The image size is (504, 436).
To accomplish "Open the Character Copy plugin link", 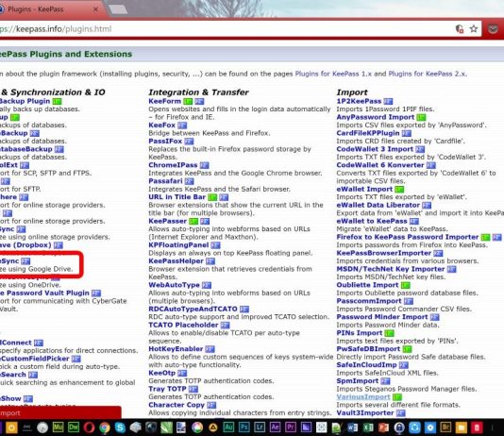I will (x=176, y=405).
